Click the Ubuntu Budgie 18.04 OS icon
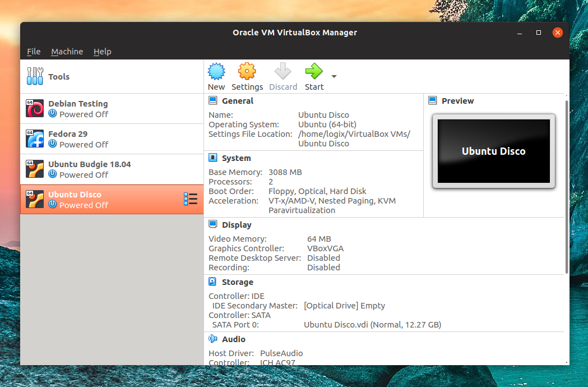 click(35, 169)
